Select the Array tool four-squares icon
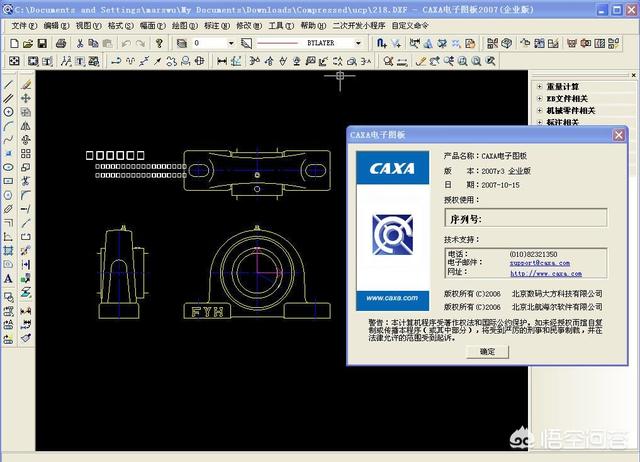 26,153
